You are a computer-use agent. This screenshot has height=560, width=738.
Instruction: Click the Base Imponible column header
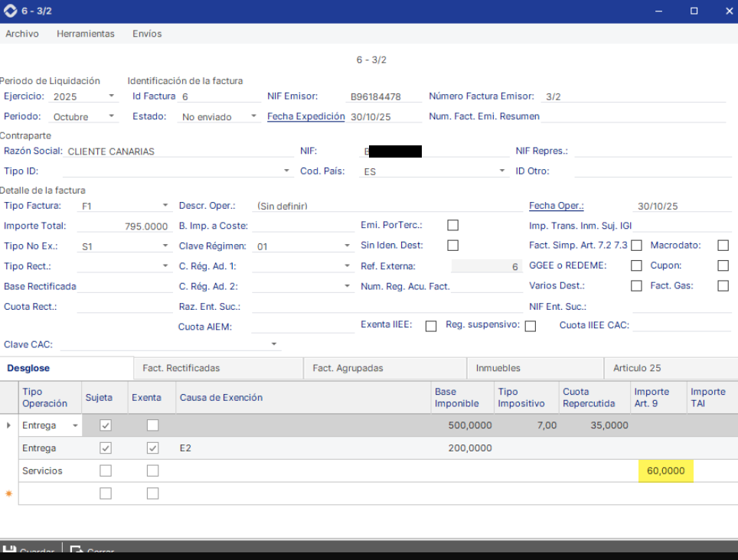tap(462, 398)
